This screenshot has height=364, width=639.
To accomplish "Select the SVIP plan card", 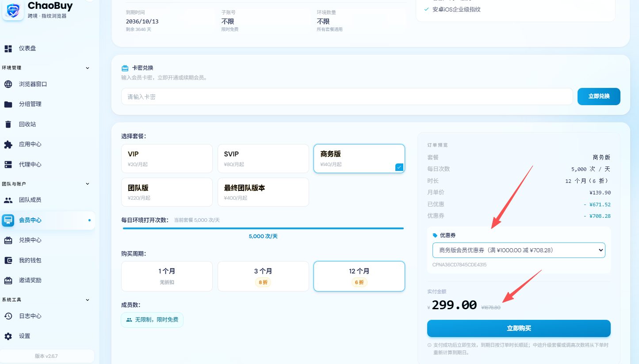I will pos(263,159).
